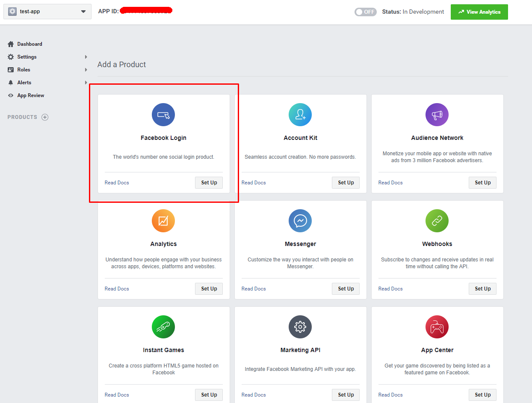This screenshot has width=532, height=403.
Task: Read Docs for Audience Network
Action: pos(390,183)
